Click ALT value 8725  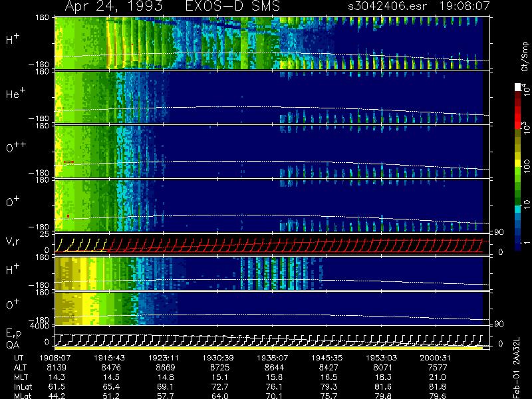[220, 368]
